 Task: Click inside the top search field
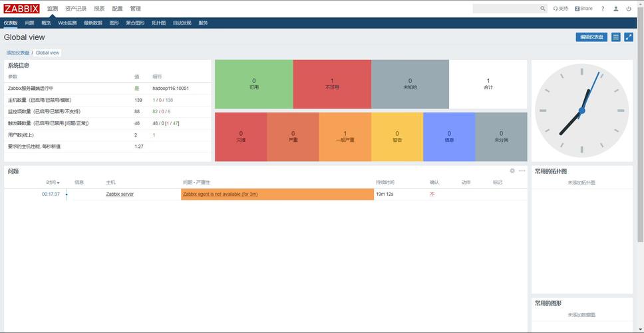(x=506, y=9)
